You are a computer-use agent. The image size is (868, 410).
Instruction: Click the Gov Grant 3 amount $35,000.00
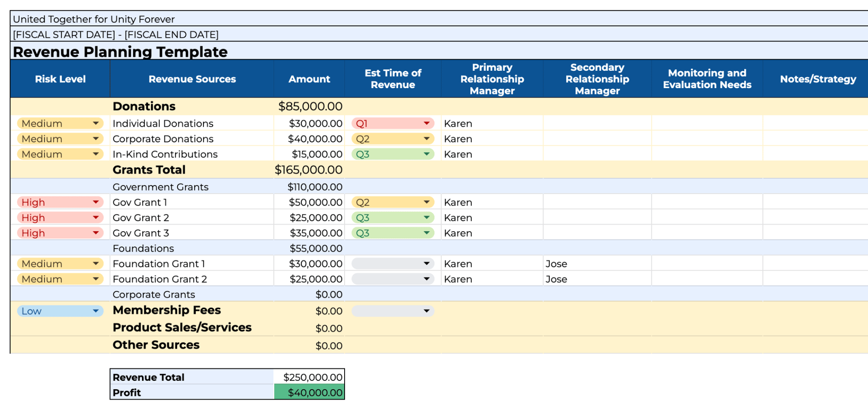[316, 233]
